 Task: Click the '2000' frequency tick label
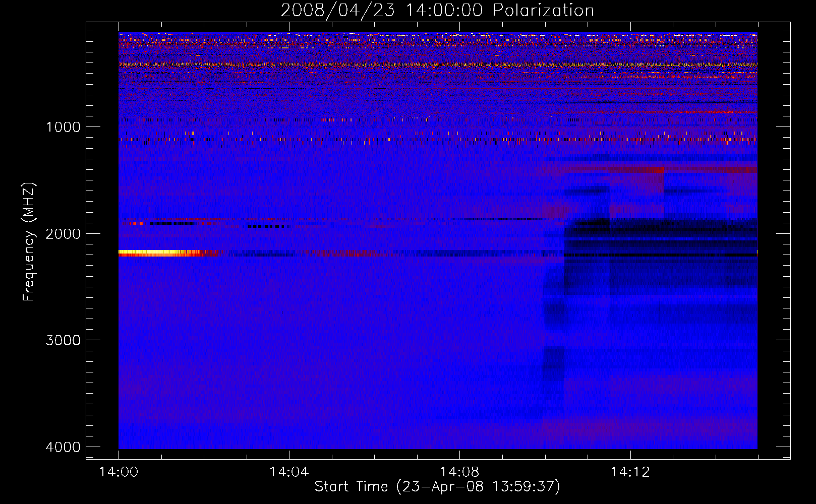point(63,234)
